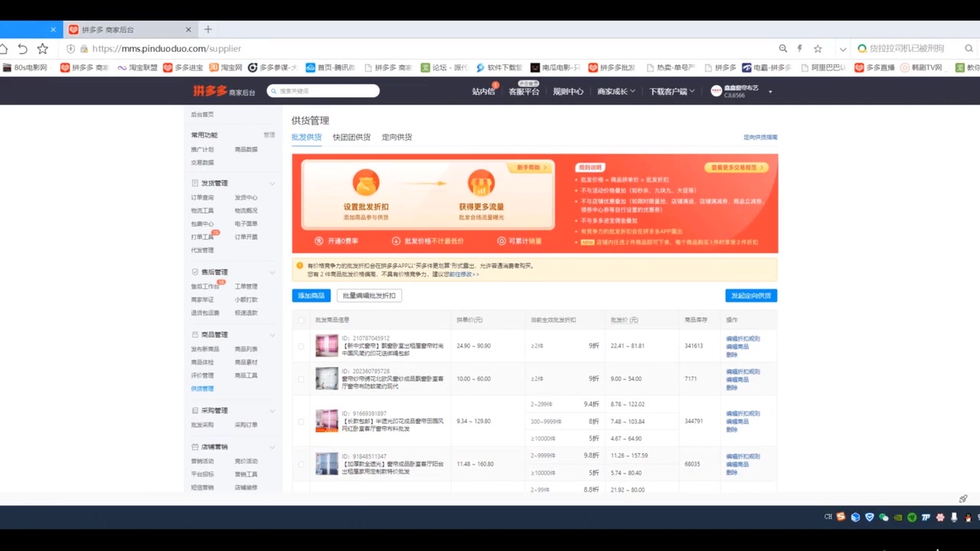
Task: Tick checkbox for product ID 91669391897
Action: click(x=301, y=421)
